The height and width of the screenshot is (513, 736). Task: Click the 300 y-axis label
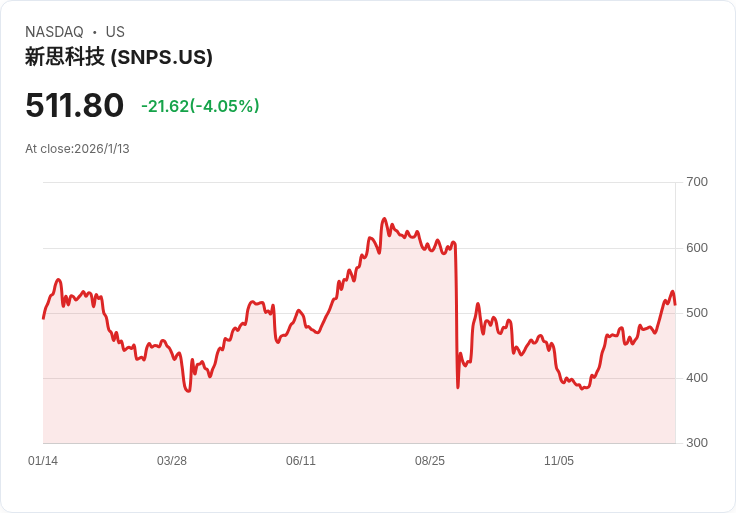697,443
